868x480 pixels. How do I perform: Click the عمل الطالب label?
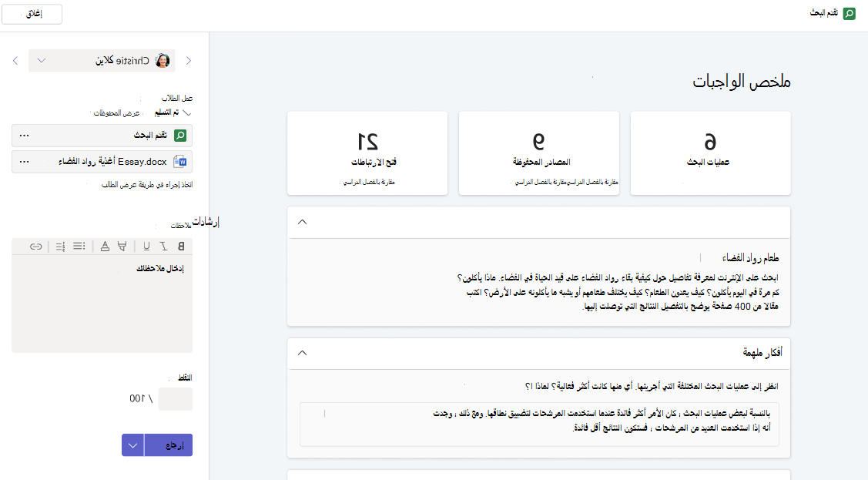pyautogui.click(x=177, y=98)
